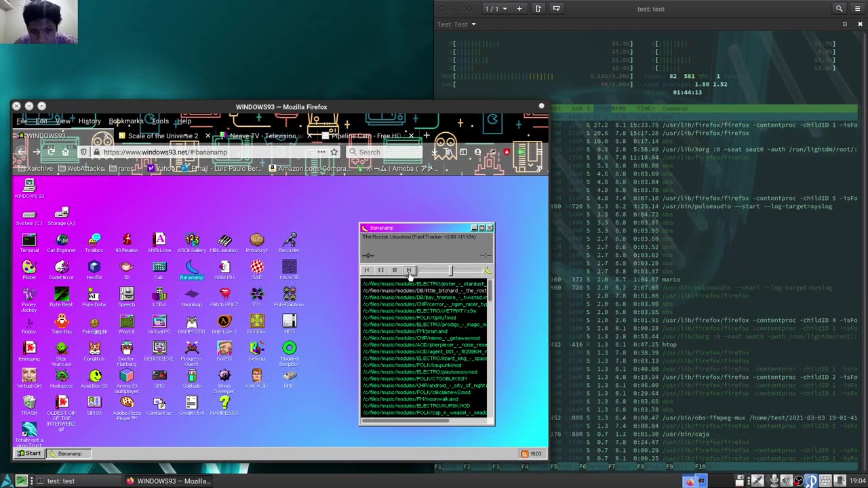
Task: Open Firefox Help menu
Action: tap(184, 121)
